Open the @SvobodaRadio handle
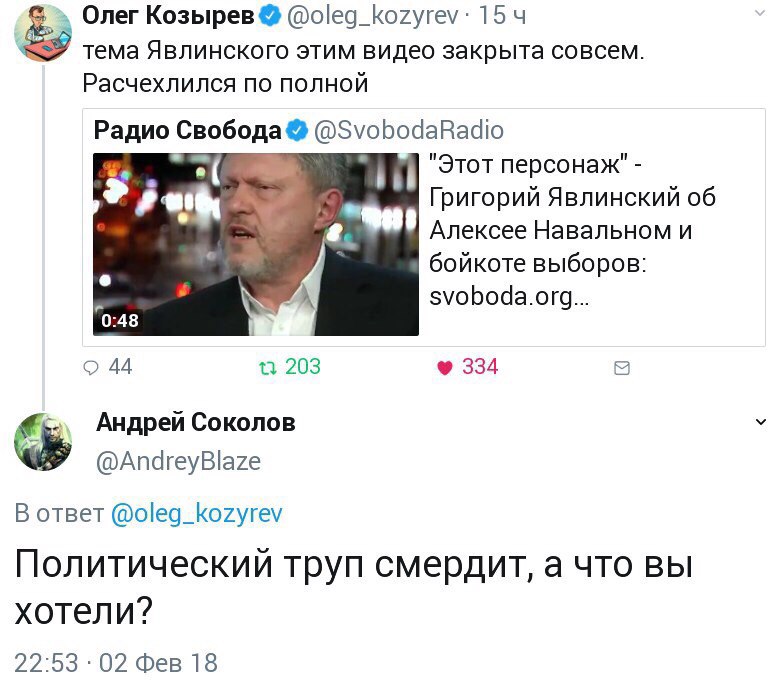 coord(409,131)
